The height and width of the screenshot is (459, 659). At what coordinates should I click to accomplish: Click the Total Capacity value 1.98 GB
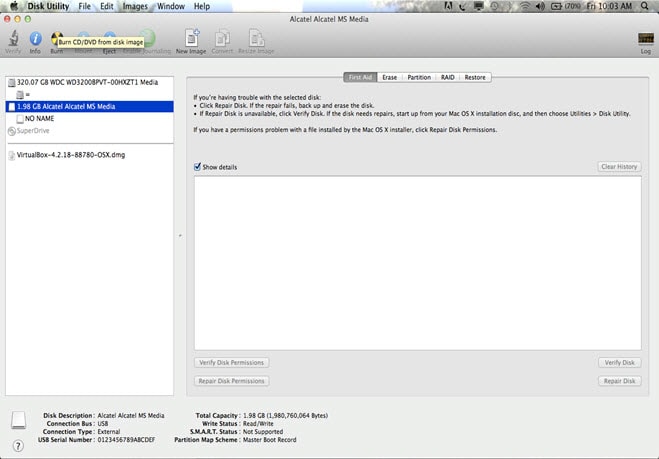pos(285,415)
